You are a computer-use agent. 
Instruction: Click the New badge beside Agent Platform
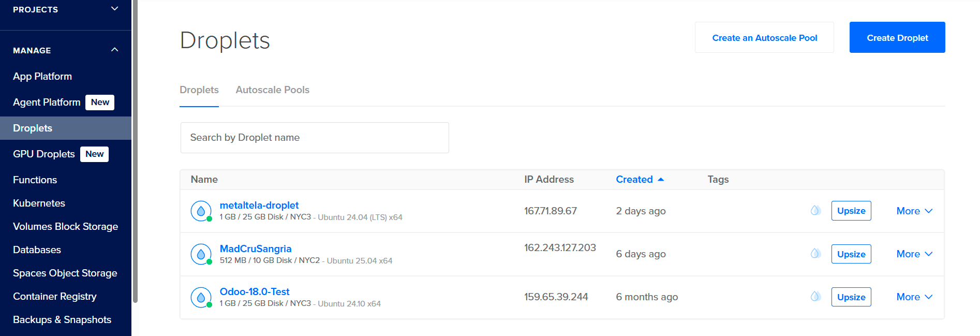(100, 102)
